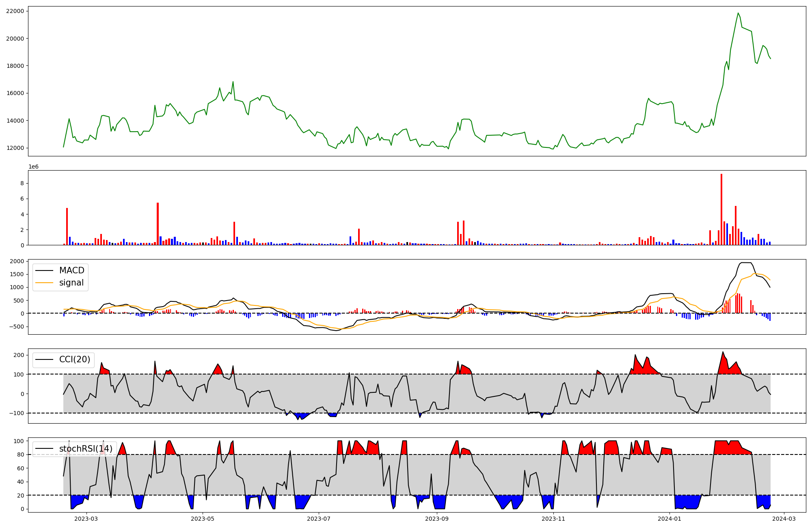
Task: Click the 2023-03 x-axis date label
Action: coord(86,519)
